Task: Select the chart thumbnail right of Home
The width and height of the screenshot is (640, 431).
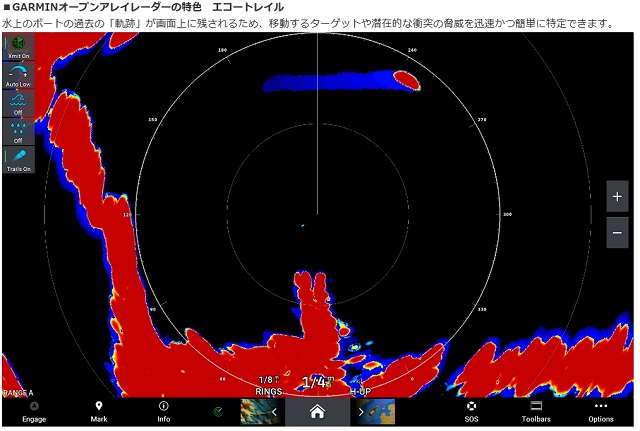Action: (382, 411)
